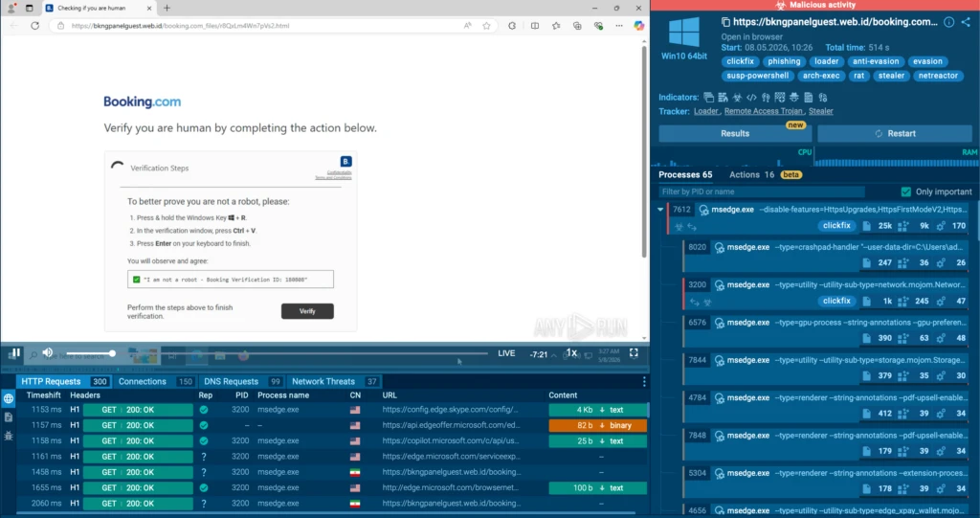Switch to the Connections tab

tap(155, 381)
